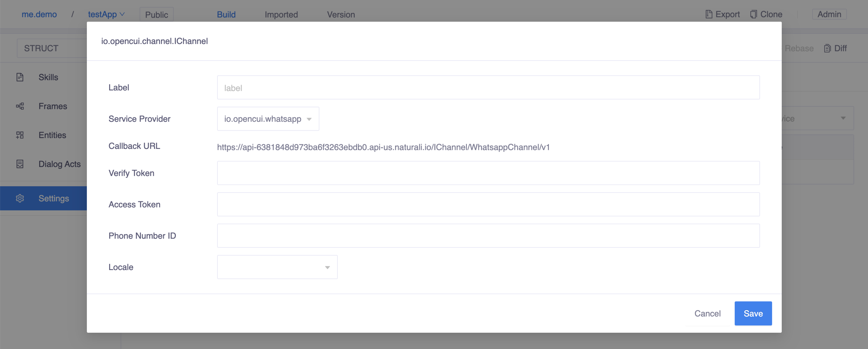Image resolution: width=868 pixels, height=349 pixels.
Task: Save the channel configuration
Action: [753, 313]
